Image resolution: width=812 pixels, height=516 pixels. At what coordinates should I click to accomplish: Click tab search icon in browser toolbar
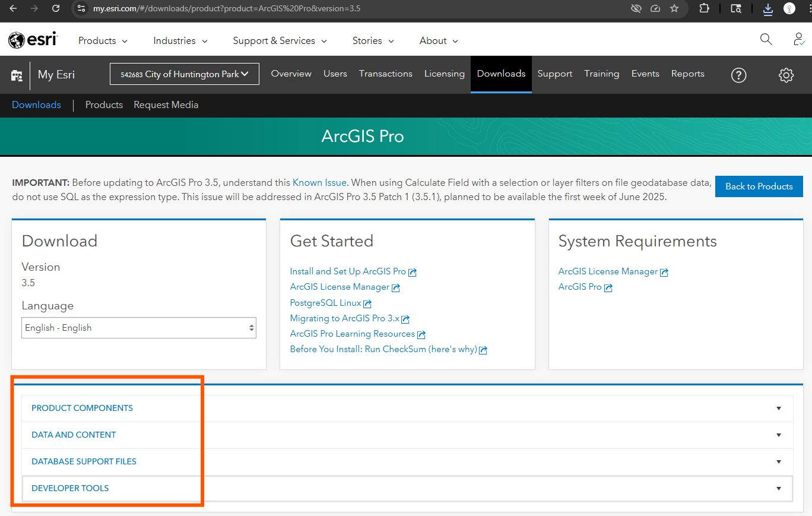736,8
